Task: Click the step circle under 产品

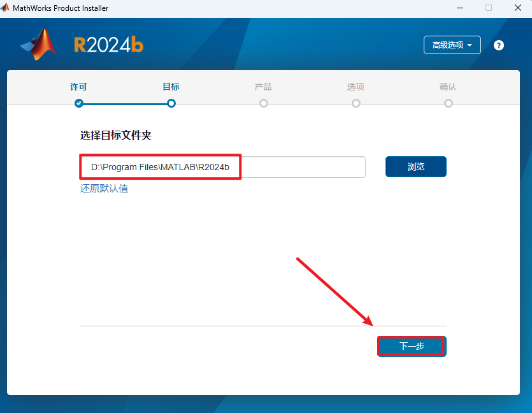Action: (x=263, y=103)
